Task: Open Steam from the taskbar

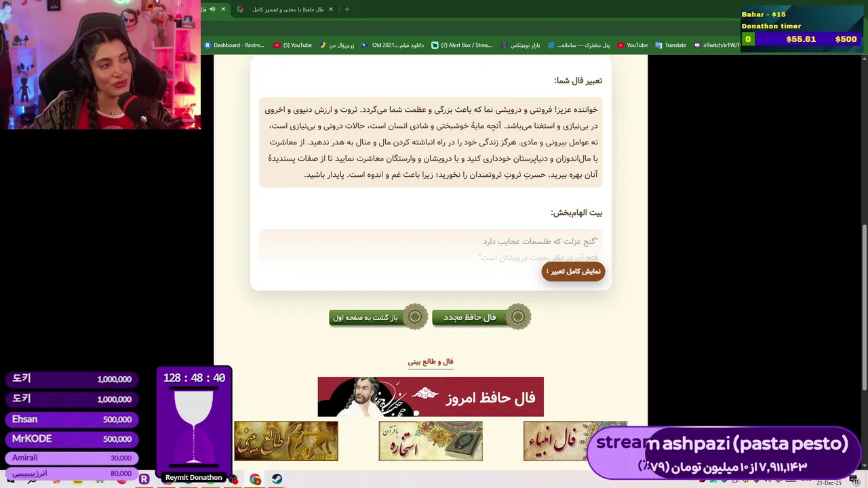Action: click(x=277, y=479)
